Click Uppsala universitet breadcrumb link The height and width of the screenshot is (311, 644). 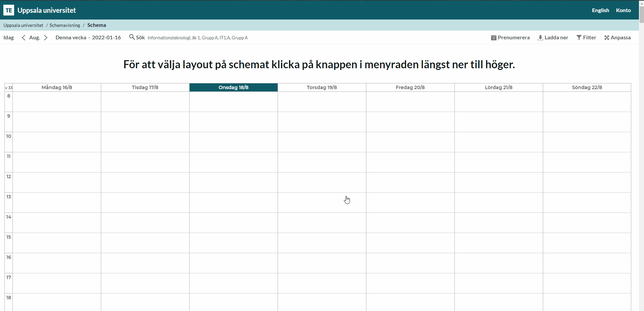point(23,25)
